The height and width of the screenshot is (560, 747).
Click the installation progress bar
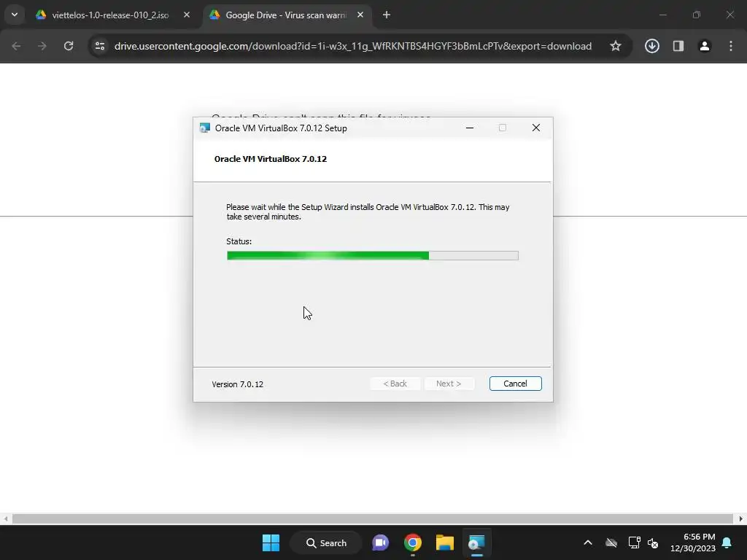pyautogui.click(x=373, y=256)
